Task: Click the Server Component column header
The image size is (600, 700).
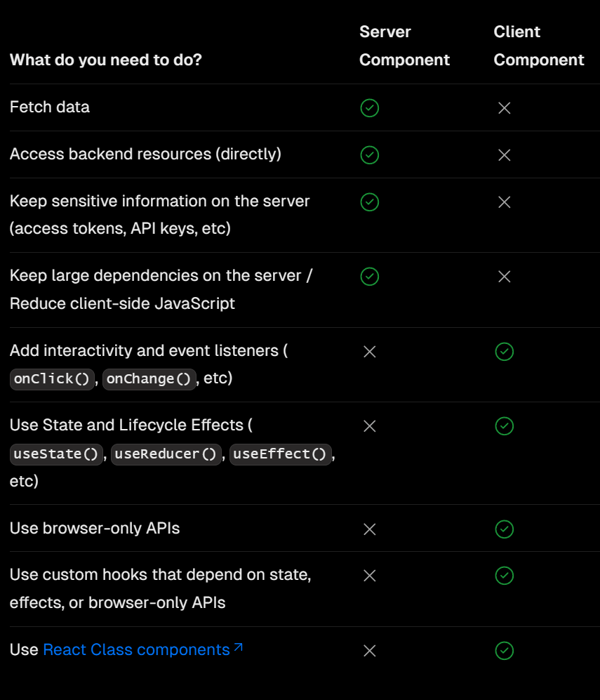Action: (404, 46)
